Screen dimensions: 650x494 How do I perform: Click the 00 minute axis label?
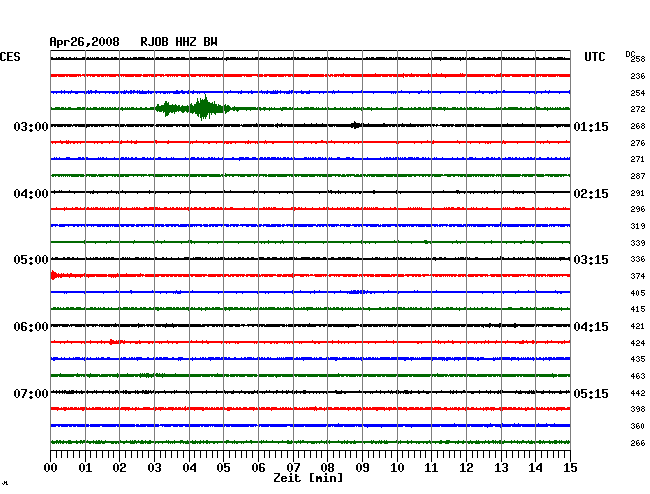pyautogui.click(x=51, y=468)
